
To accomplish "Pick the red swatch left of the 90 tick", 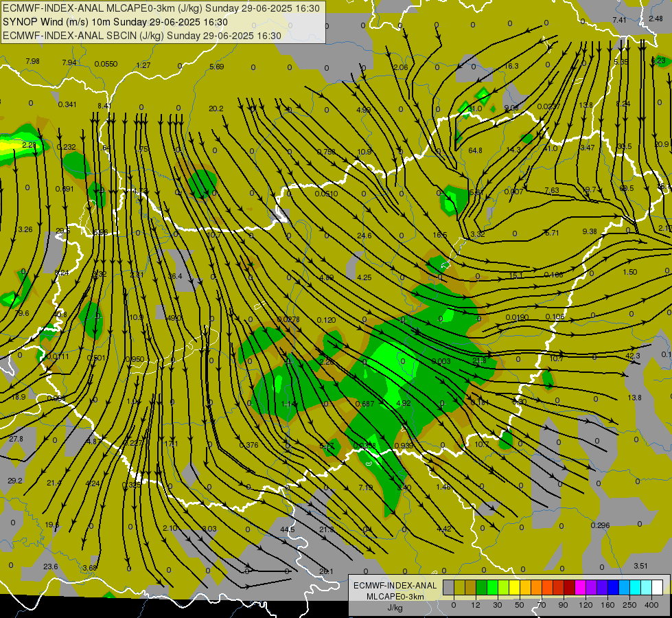I will (559, 587).
